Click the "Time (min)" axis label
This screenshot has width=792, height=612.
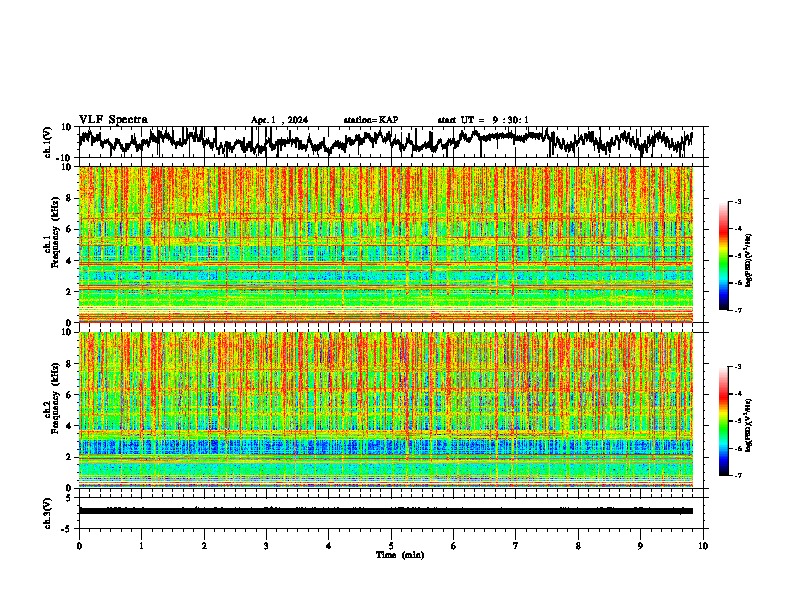point(400,555)
